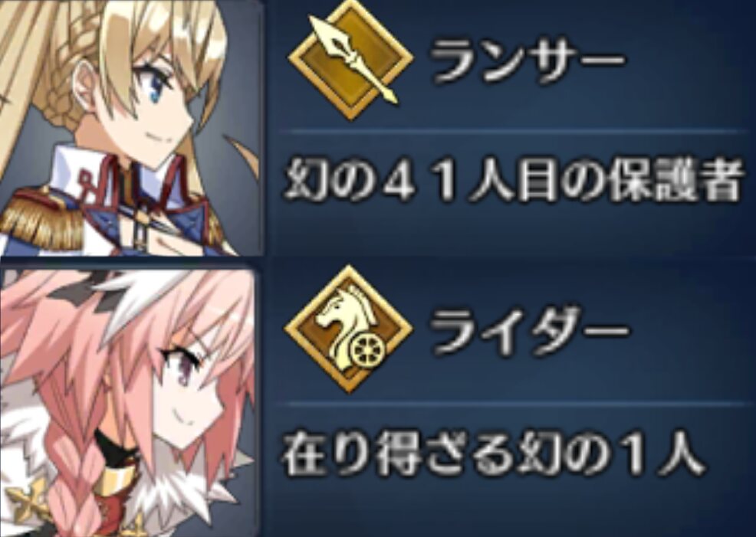Click the blonde character's blue eye
This screenshot has width=756, height=537.
(x=155, y=90)
